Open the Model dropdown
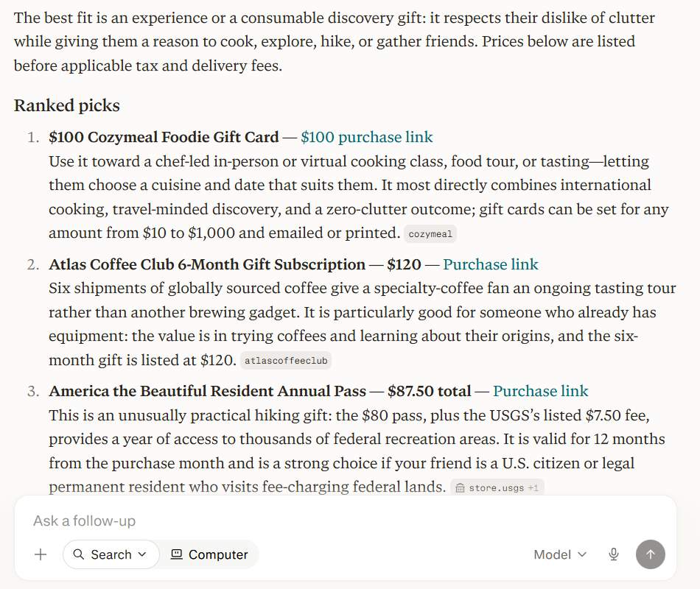Viewport: 700px width, 589px height. pyautogui.click(x=560, y=554)
